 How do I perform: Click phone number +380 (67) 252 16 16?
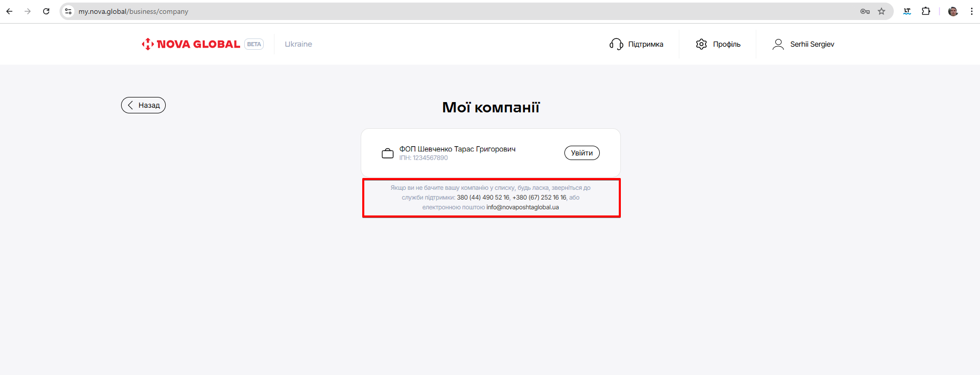coord(539,198)
